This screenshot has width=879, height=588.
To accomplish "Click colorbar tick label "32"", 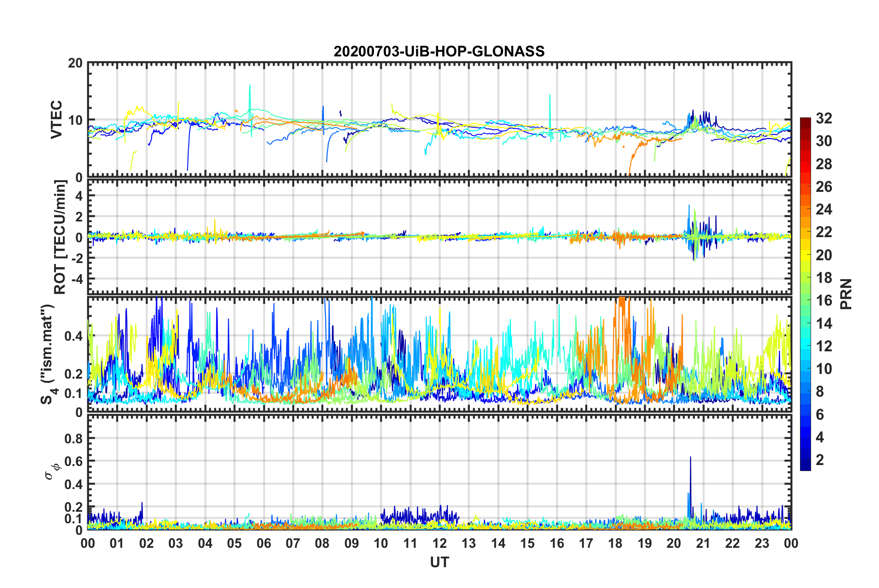I will coord(824,118).
